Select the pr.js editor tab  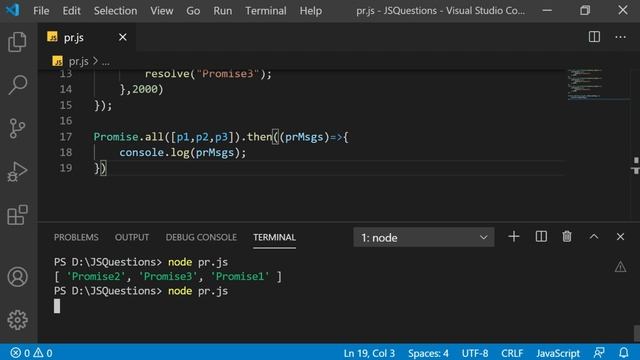[x=87, y=37]
